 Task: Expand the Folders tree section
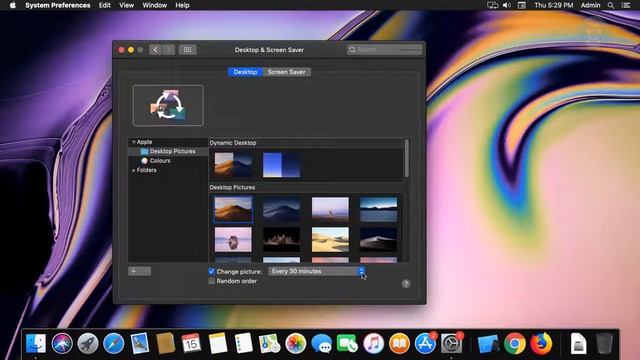click(x=133, y=170)
